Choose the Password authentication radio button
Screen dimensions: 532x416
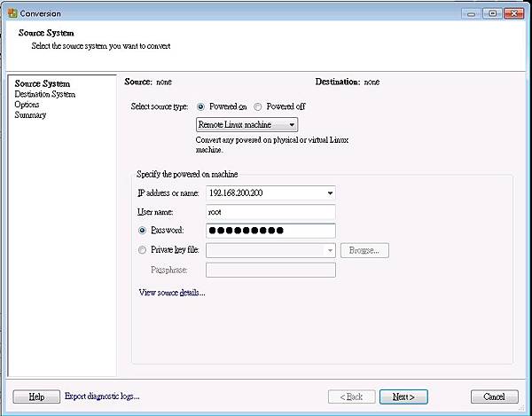(x=142, y=231)
